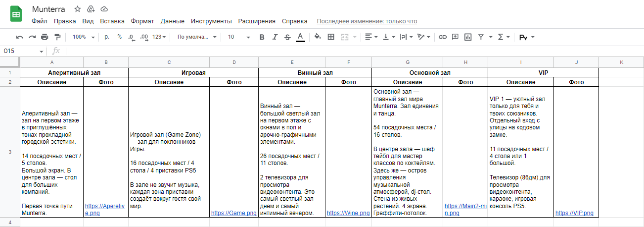This screenshot has height=227, width=644.
Task: Open the text wrapping dropdown
Action: click(x=406, y=37)
